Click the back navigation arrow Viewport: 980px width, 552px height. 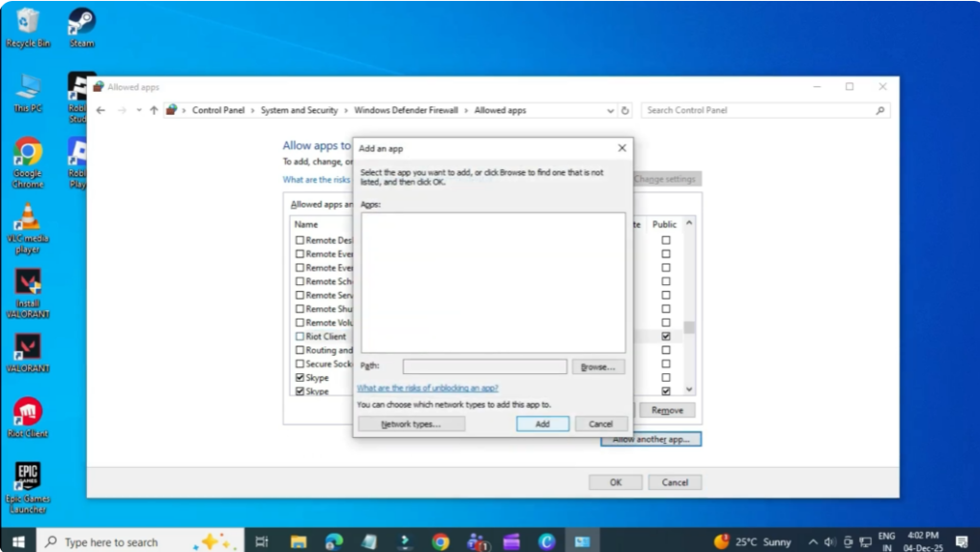(x=100, y=110)
